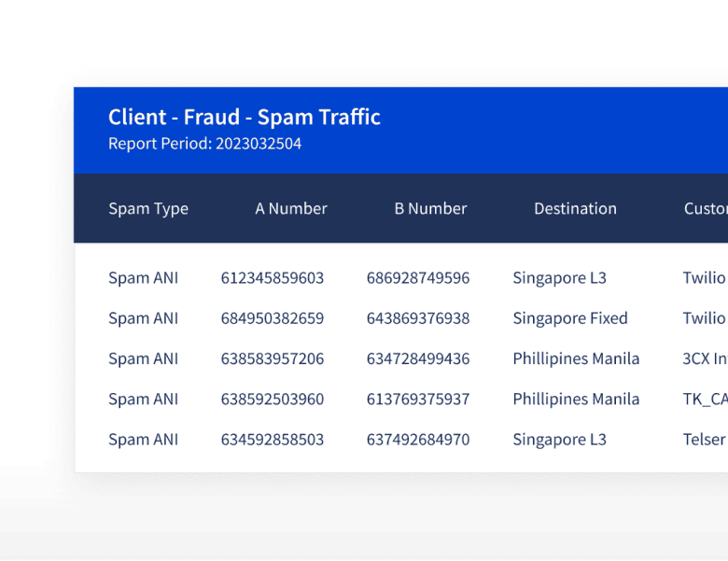Click Twilio customer in the 612345859603 row
Image resolution: width=728 pixels, height=561 pixels.
point(704,278)
